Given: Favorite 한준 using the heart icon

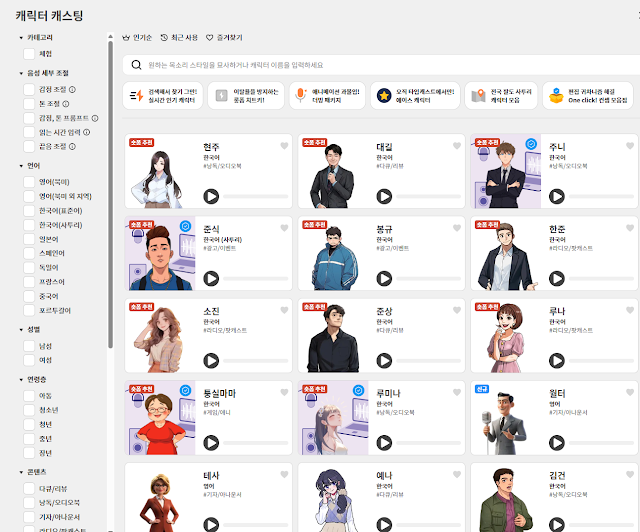Looking at the screenshot, I should click(630, 228).
